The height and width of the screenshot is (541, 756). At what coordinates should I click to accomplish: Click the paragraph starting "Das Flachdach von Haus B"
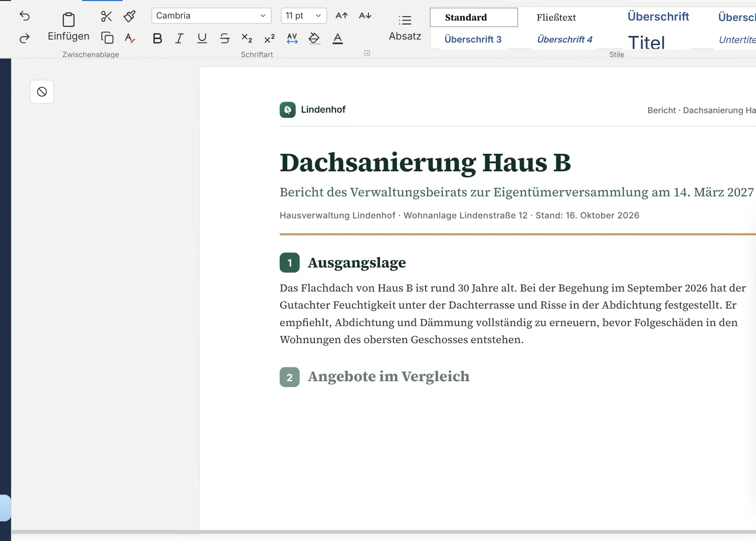[x=513, y=314]
